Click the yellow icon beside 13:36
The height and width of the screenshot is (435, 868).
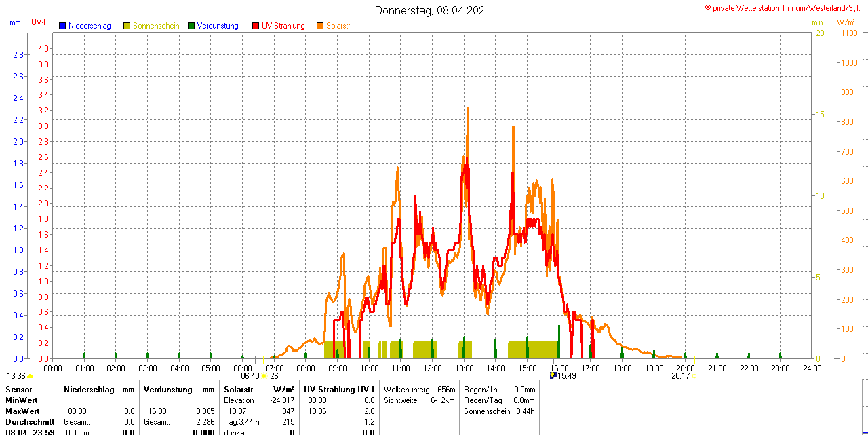30,376
